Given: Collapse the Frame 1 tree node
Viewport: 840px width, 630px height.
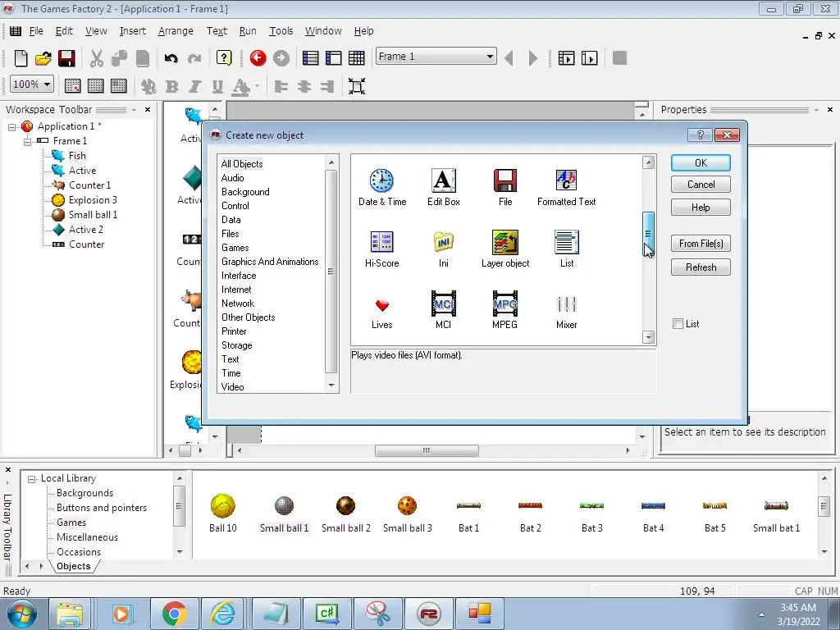Looking at the screenshot, I should (x=27, y=141).
